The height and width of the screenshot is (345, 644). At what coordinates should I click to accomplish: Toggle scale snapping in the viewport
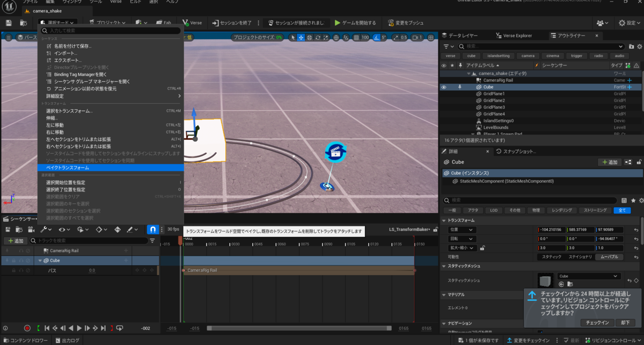pyautogui.click(x=396, y=38)
